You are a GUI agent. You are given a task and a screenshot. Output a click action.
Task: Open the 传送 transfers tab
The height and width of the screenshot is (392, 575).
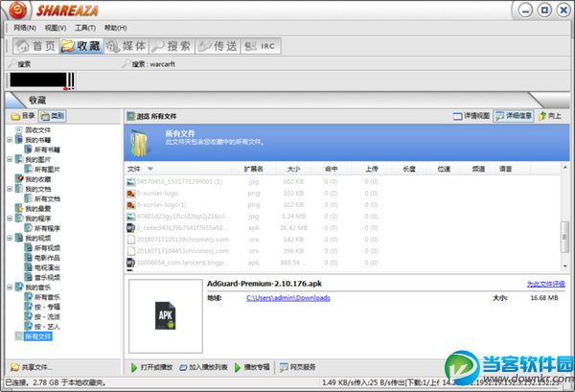(x=218, y=46)
